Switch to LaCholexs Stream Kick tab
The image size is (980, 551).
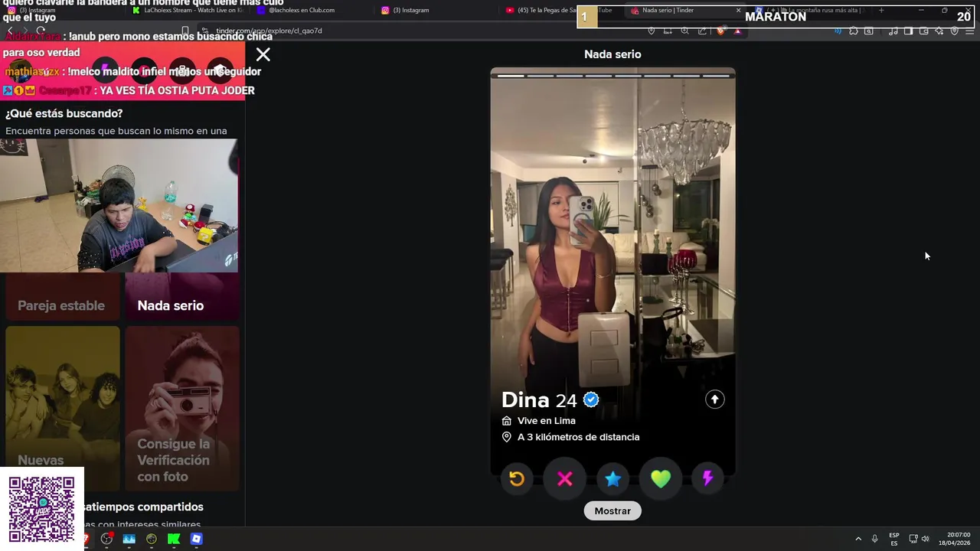point(188,10)
